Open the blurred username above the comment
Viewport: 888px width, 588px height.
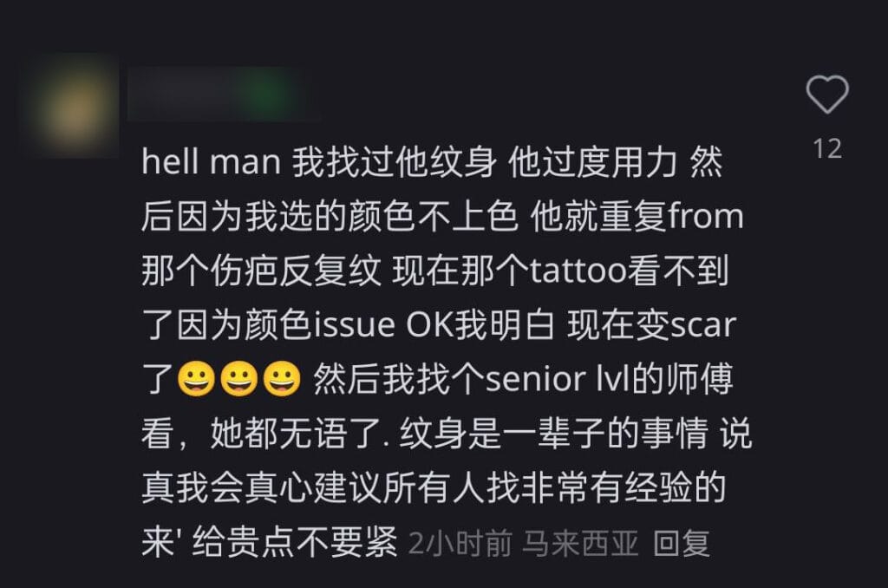224,94
